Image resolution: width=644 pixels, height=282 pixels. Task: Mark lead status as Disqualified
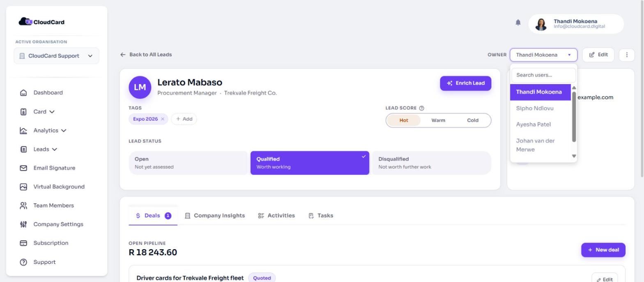coord(431,163)
